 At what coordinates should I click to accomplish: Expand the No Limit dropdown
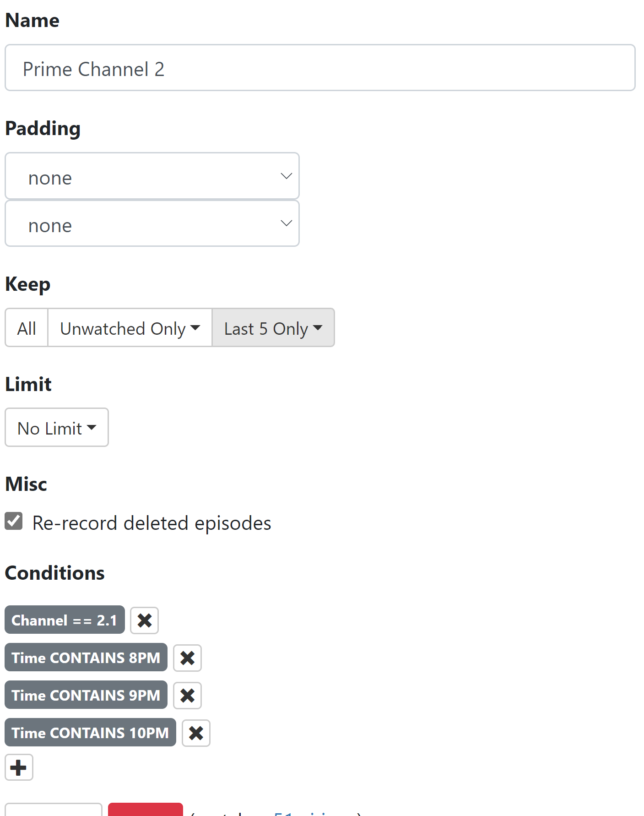click(57, 428)
